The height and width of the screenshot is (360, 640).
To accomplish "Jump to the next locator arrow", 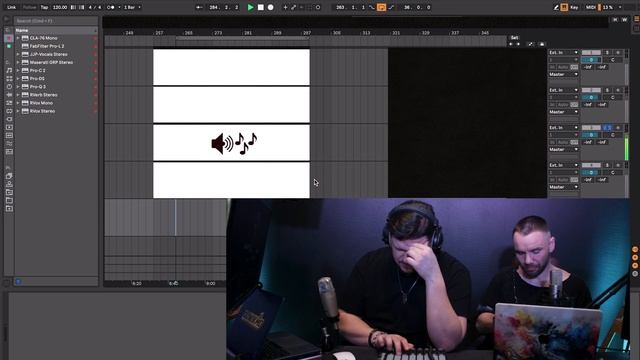I will (x=518, y=44).
